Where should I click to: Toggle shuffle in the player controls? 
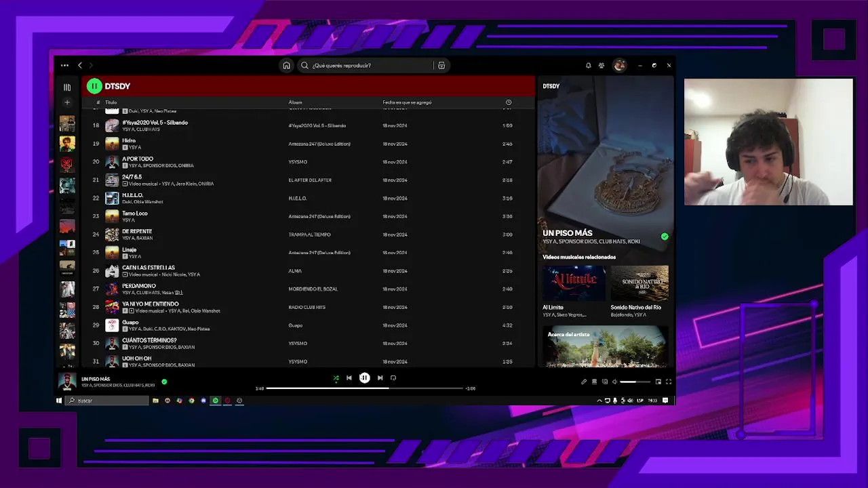coord(336,378)
